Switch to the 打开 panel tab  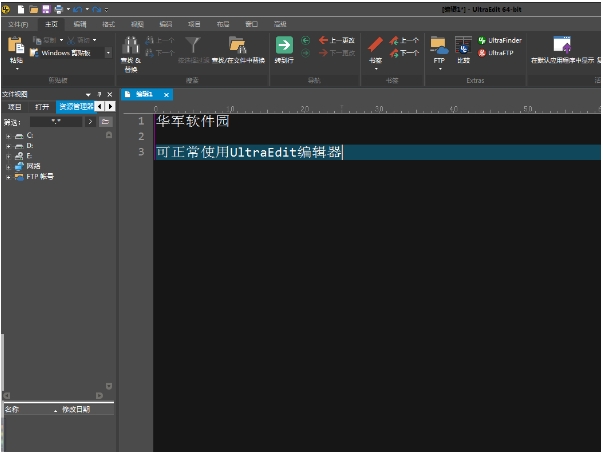click(42, 107)
